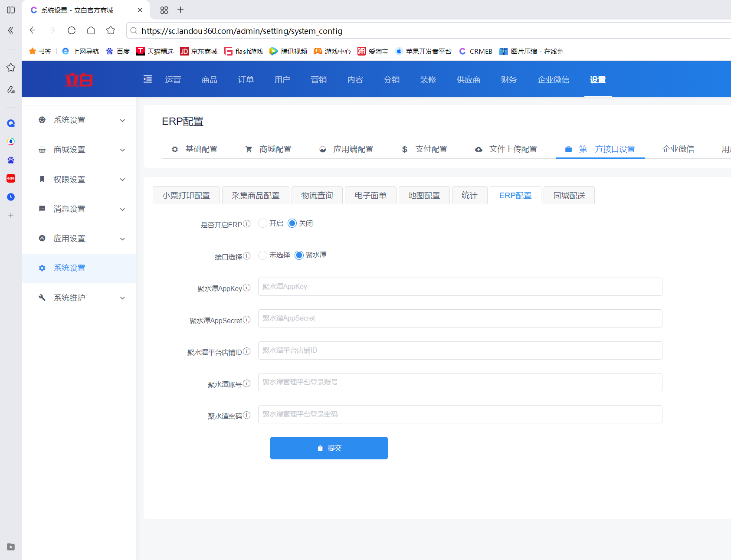Open the 京东商城 bookmark

coord(199,51)
